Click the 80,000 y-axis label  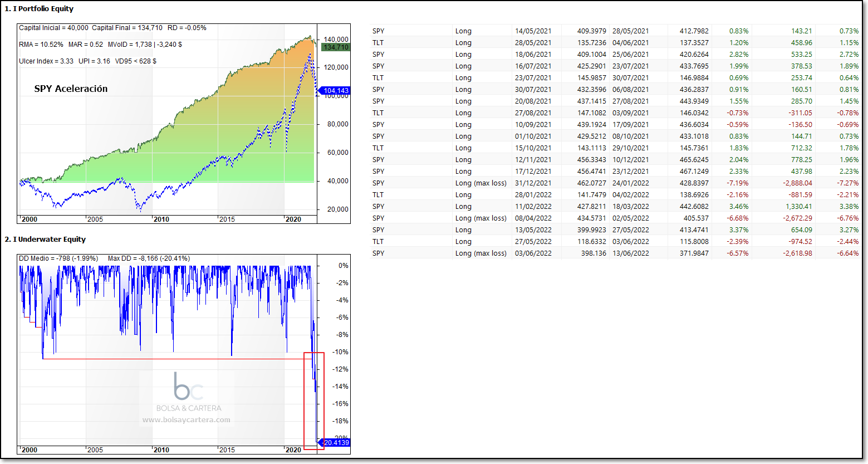click(x=337, y=124)
